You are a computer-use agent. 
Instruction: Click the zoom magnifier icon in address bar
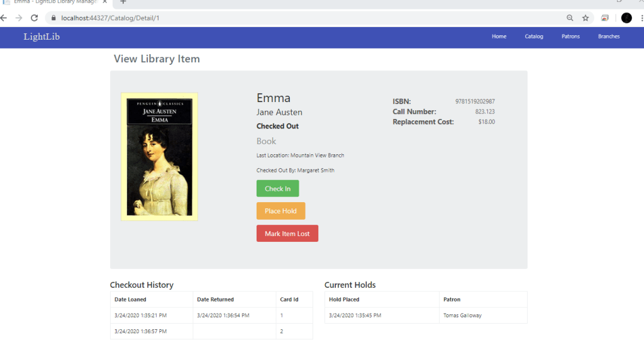pos(570,18)
